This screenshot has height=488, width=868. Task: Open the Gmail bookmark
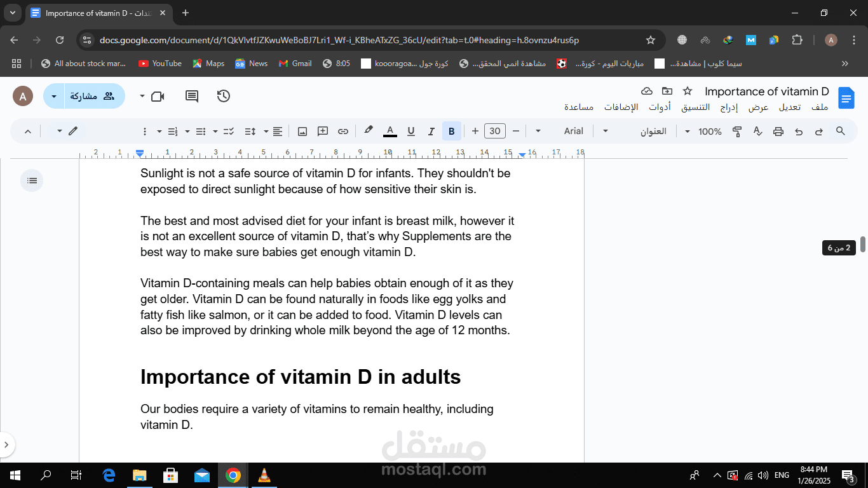tap(295, 64)
